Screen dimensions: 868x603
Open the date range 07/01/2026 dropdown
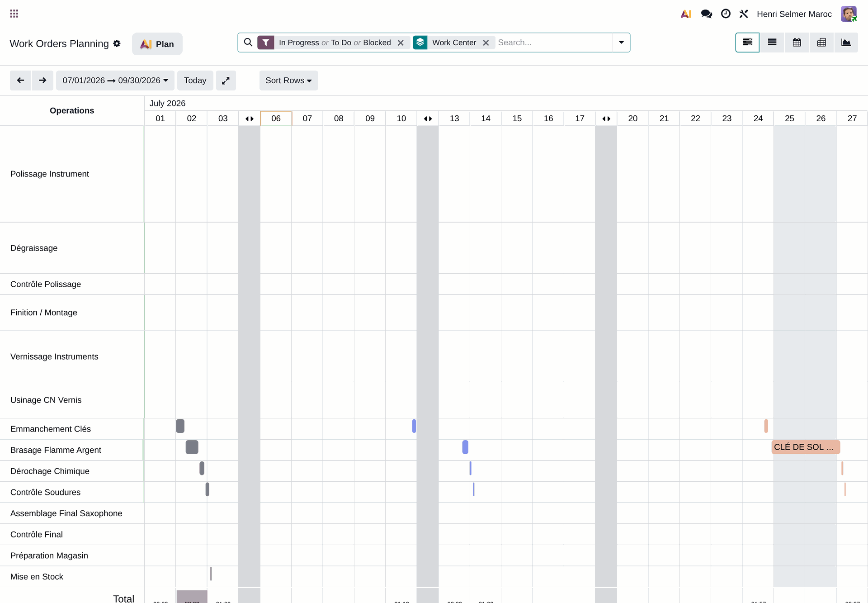click(115, 81)
